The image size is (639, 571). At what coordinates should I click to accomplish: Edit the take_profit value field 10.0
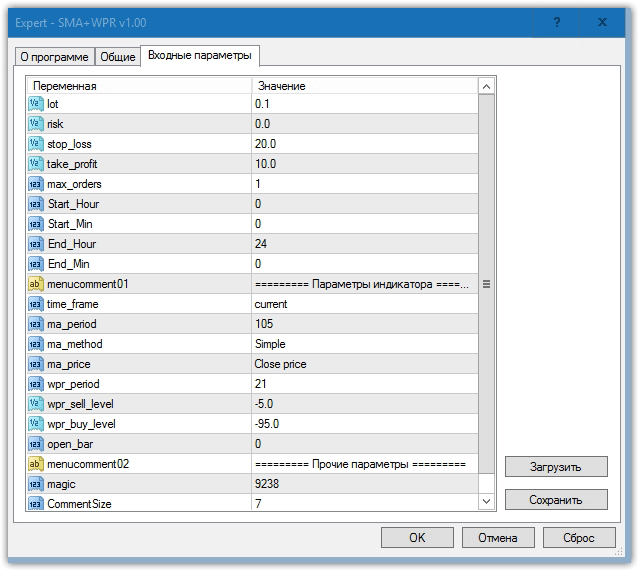point(364,164)
